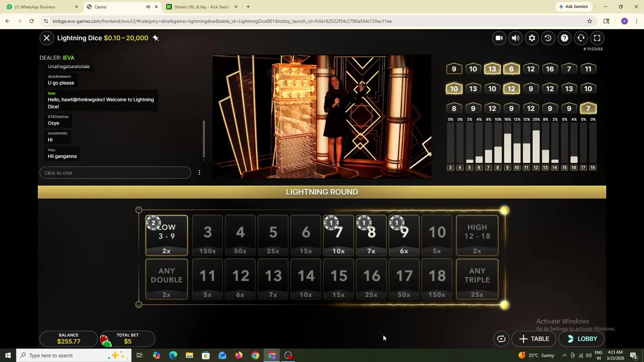Click the add TABLE button
Screen dimensions: 644x362
tap(534, 339)
